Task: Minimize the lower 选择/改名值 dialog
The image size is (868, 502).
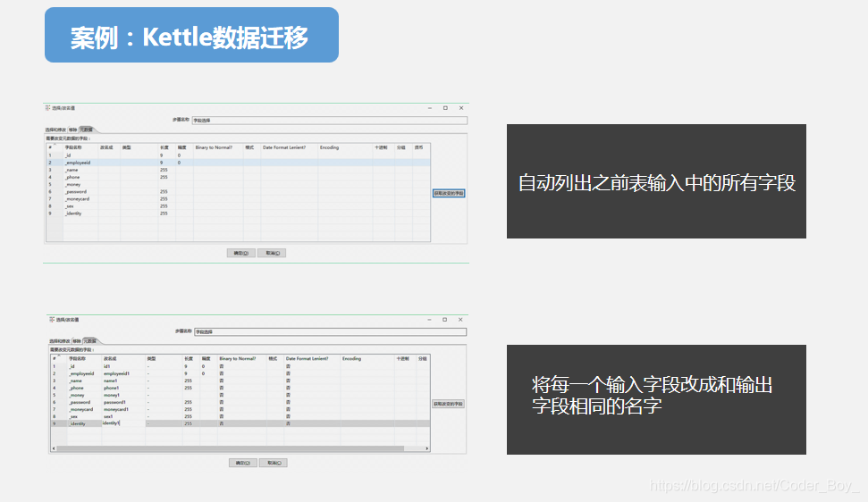Action: point(429,320)
